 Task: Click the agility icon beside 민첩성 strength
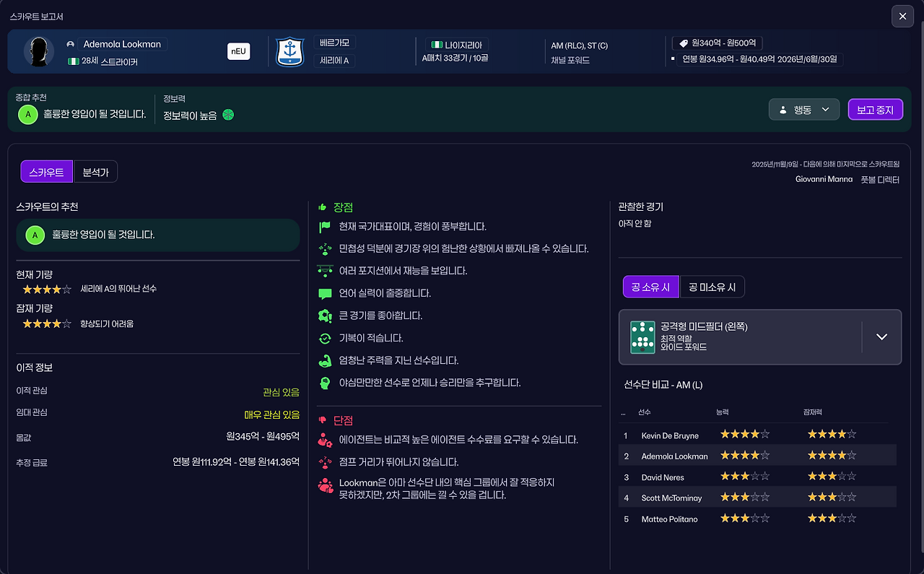[x=325, y=249]
